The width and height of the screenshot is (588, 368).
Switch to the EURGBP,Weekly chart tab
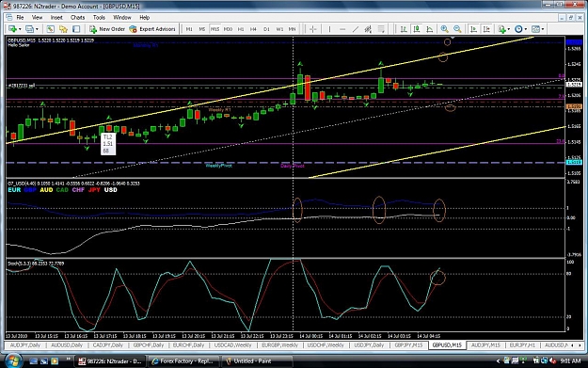(279, 345)
